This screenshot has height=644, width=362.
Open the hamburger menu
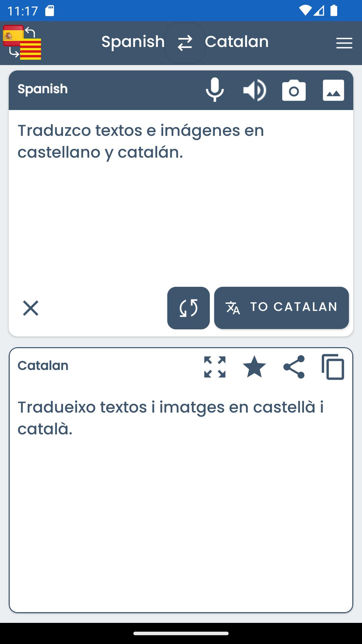344,43
